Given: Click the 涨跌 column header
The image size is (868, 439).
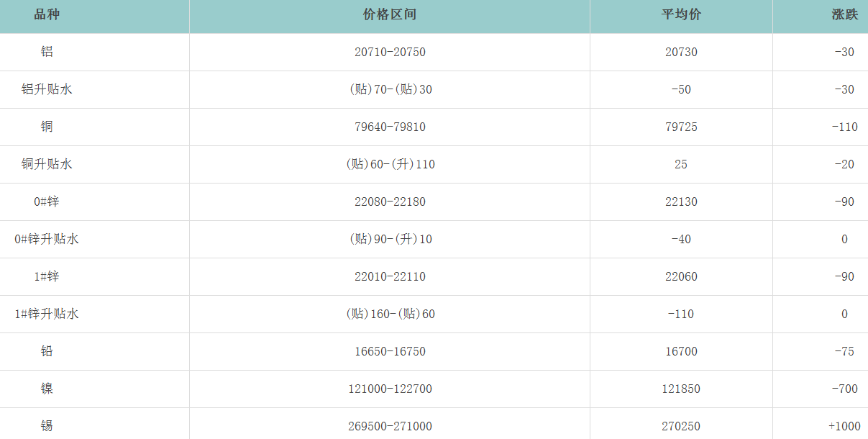Looking at the screenshot, I should click(x=844, y=15).
